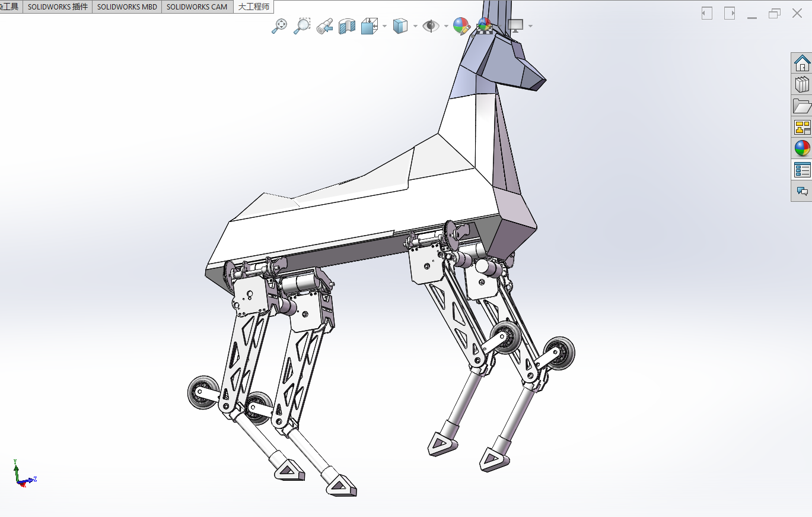Select the Zoom to Area tool
This screenshot has width=812, height=517.
coord(302,26)
